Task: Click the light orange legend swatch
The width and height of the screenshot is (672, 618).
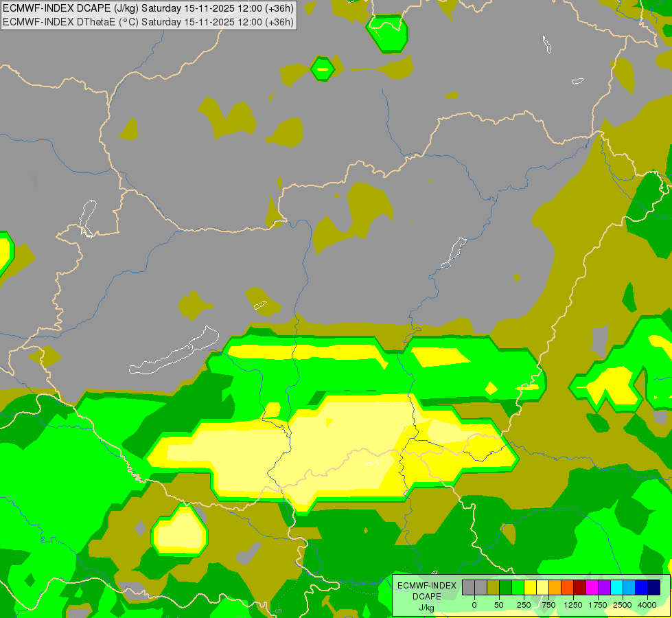Action: 555,587
